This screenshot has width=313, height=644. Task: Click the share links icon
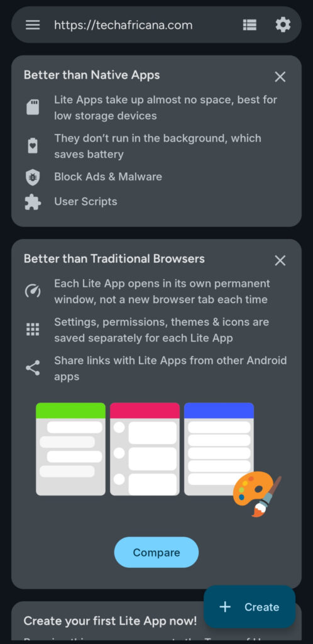33,368
